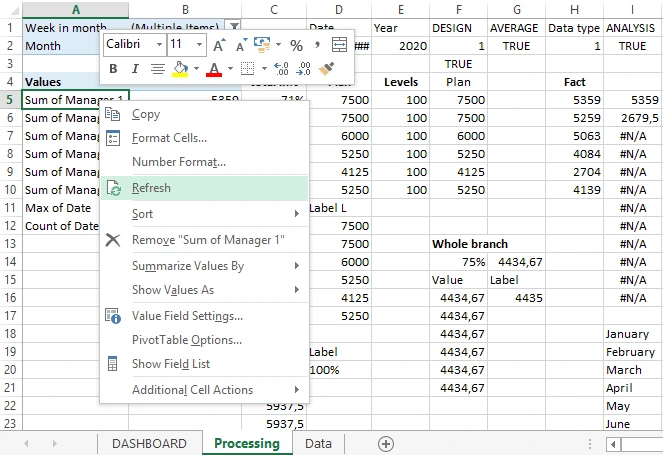Select row 13 header
663x455 pixels.
(x=10, y=244)
